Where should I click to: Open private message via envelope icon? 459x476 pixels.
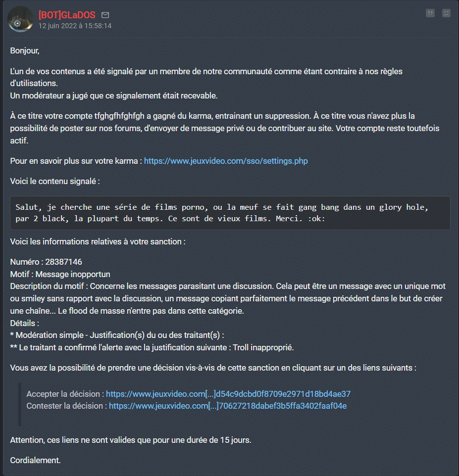[x=105, y=15]
